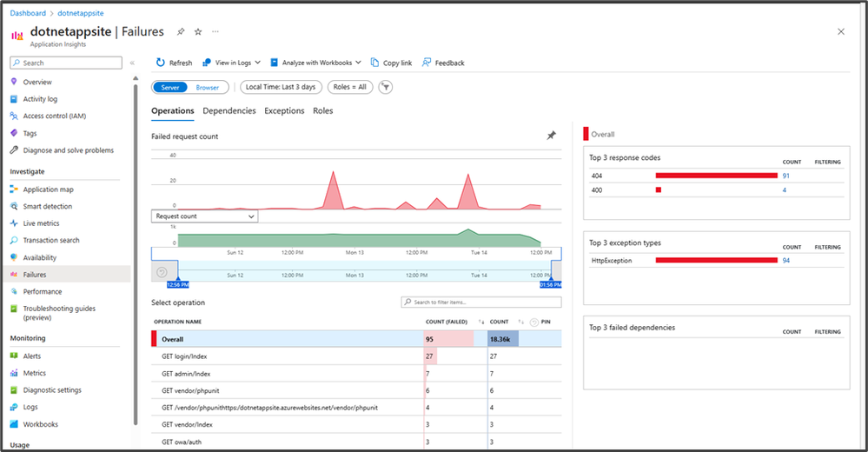Select the GET owa/auth operation row
Viewport: 868px width, 452px height.
(356, 442)
